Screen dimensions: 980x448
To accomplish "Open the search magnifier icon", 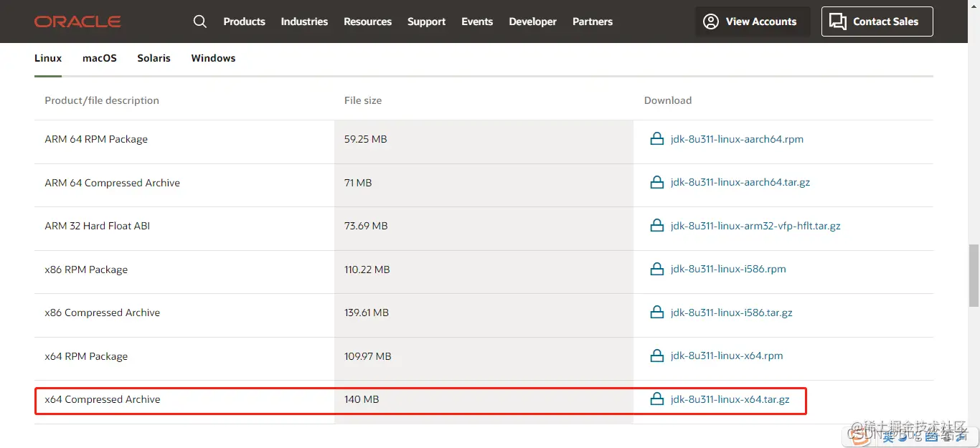I will pyautogui.click(x=200, y=22).
